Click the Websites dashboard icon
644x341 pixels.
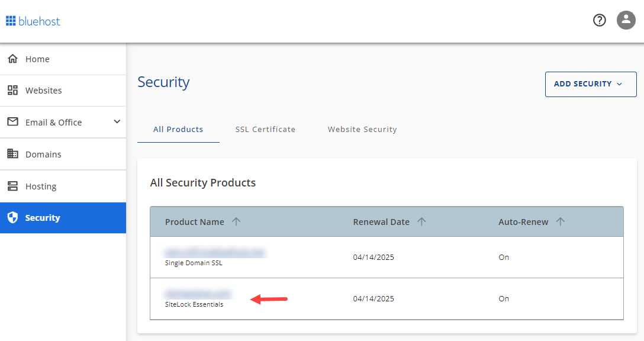coord(13,90)
